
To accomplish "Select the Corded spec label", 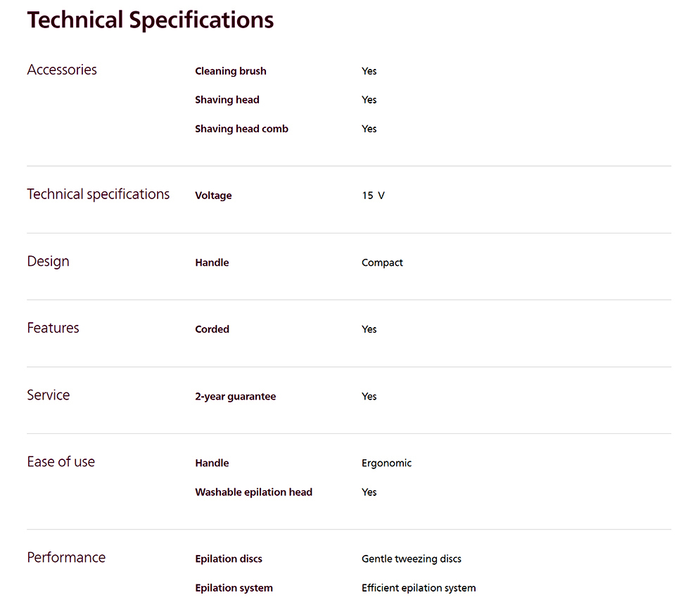I will coord(212,329).
